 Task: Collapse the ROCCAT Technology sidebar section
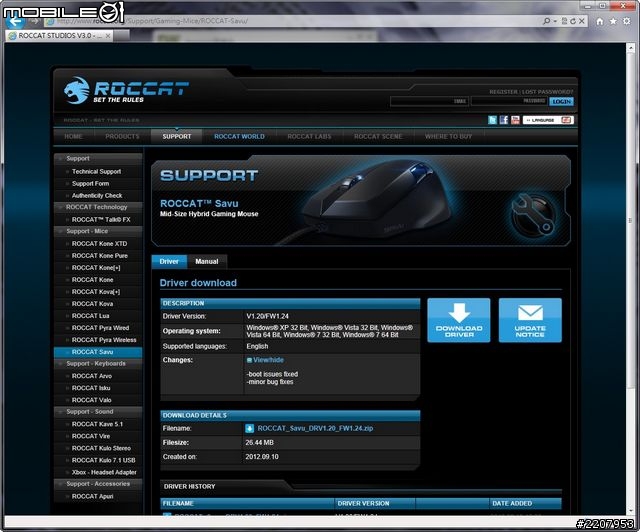click(x=98, y=207)
